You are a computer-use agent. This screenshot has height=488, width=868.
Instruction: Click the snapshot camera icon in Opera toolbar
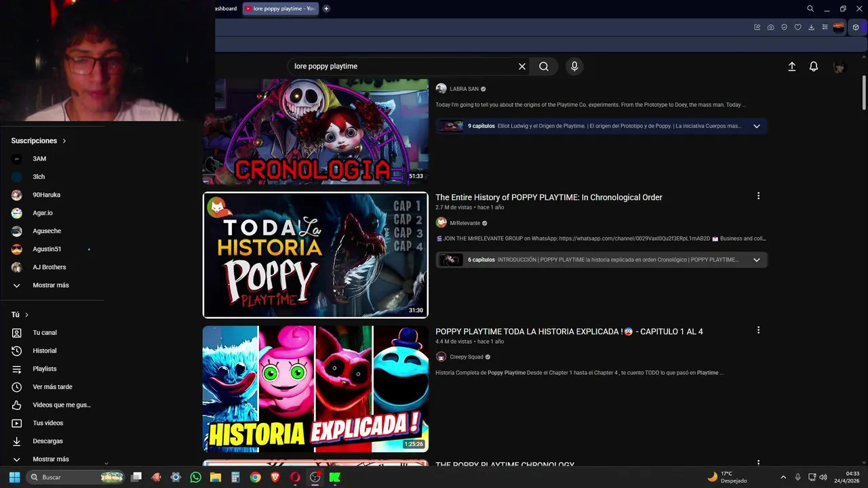[771, 27]
